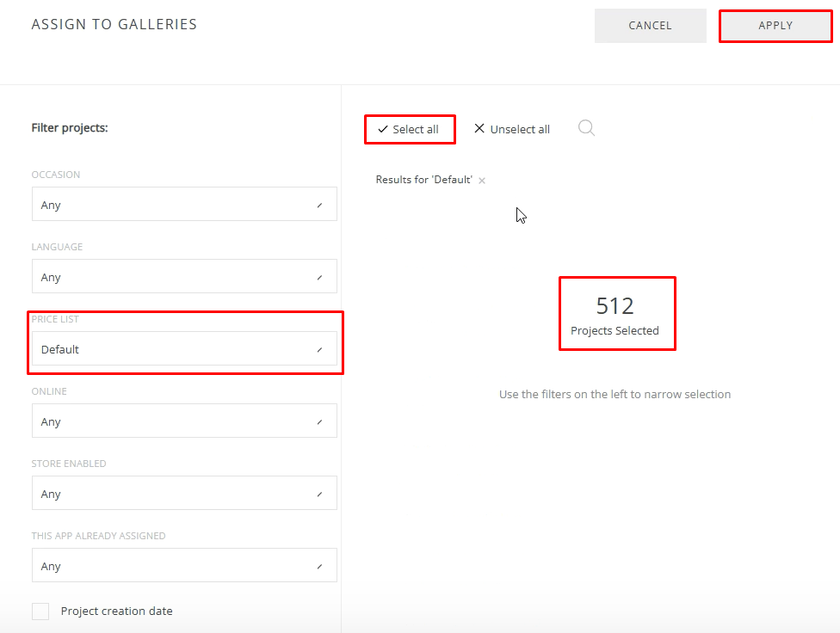Viewport: 840px width, 633px height.
Task: Click the Unselect all text
Action: [520, 129]
